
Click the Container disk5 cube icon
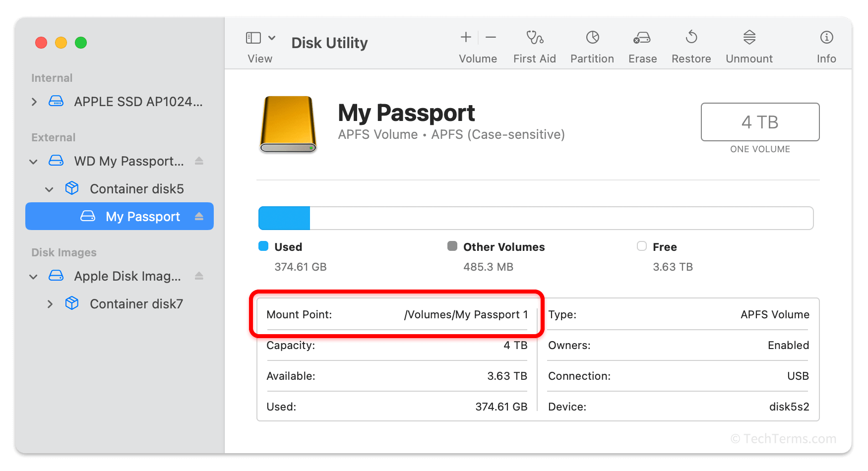click(x=72, y=188)
